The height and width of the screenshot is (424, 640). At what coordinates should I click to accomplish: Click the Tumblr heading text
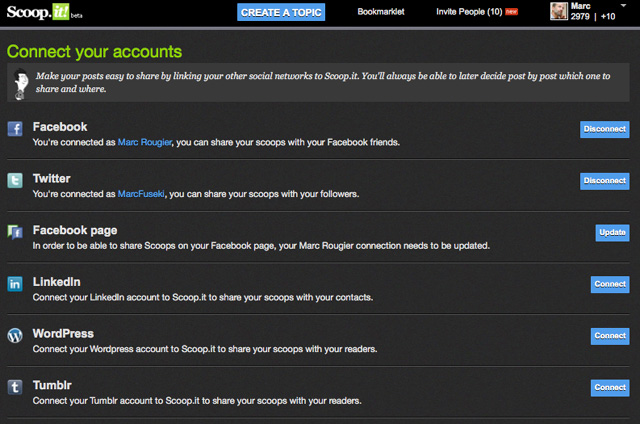[x=52, y=385]
